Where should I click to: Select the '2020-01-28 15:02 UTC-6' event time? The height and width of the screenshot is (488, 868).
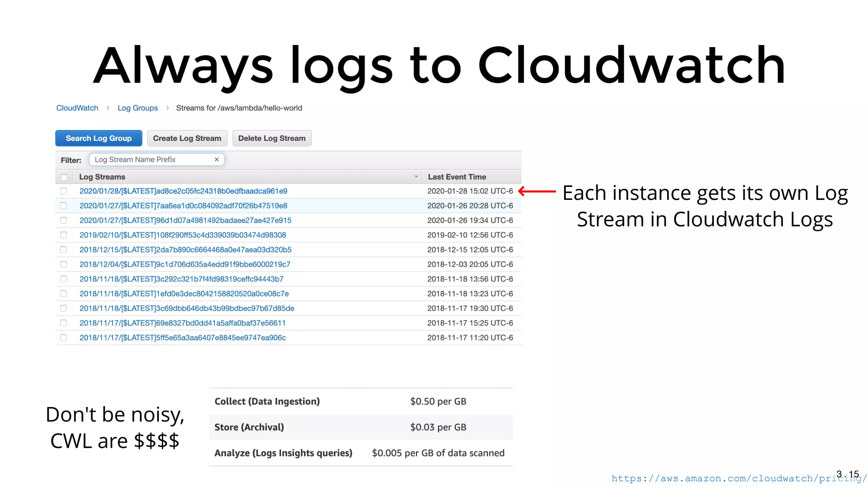(x=470, y=191)
